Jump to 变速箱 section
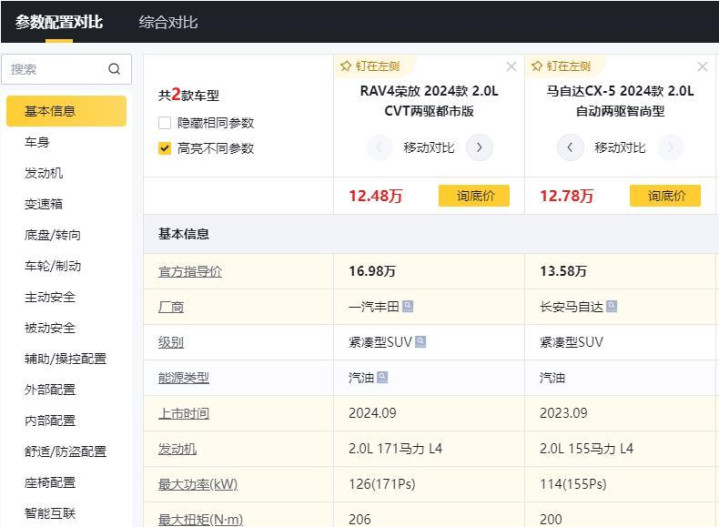 click(44, 204)
